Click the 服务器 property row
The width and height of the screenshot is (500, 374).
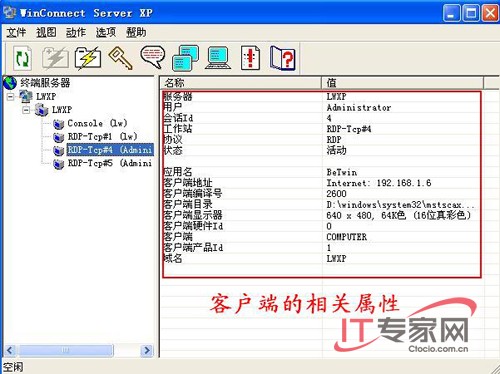322,97
